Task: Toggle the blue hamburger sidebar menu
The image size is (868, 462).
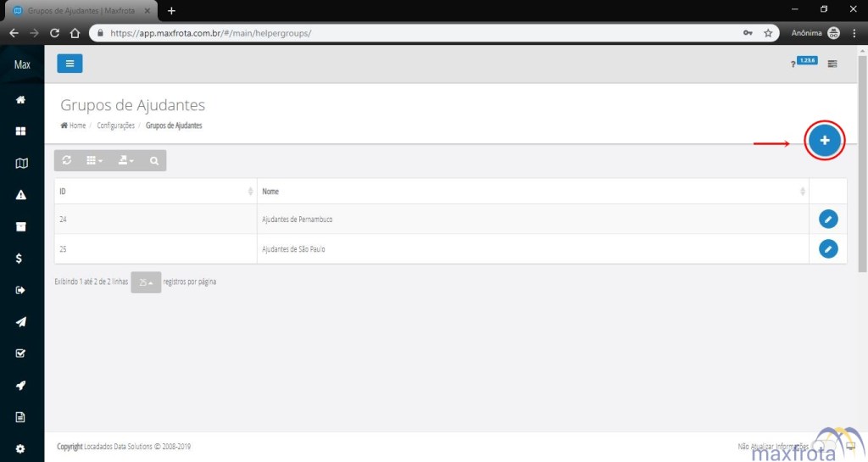Action: tap(70, 64)
